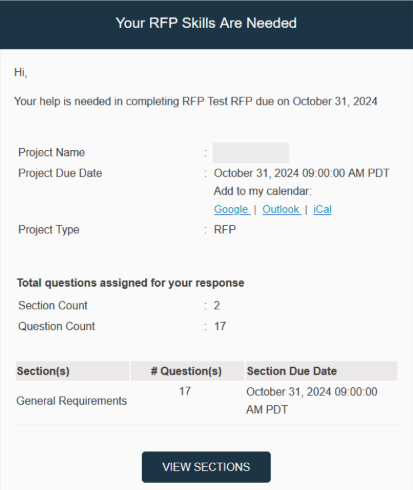Click the 'Your RFP Skills Are Needed' header

pyautogui.click(x=206, y=23)
